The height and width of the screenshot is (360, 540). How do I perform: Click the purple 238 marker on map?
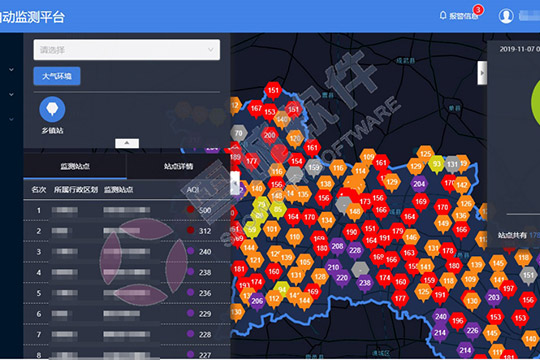coord(365,284)
